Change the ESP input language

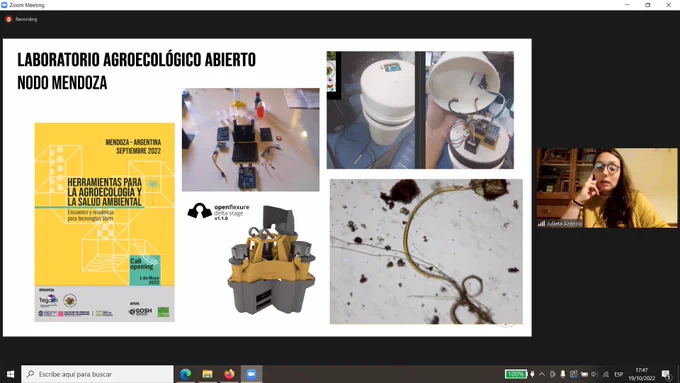click(x=618, y=374)
